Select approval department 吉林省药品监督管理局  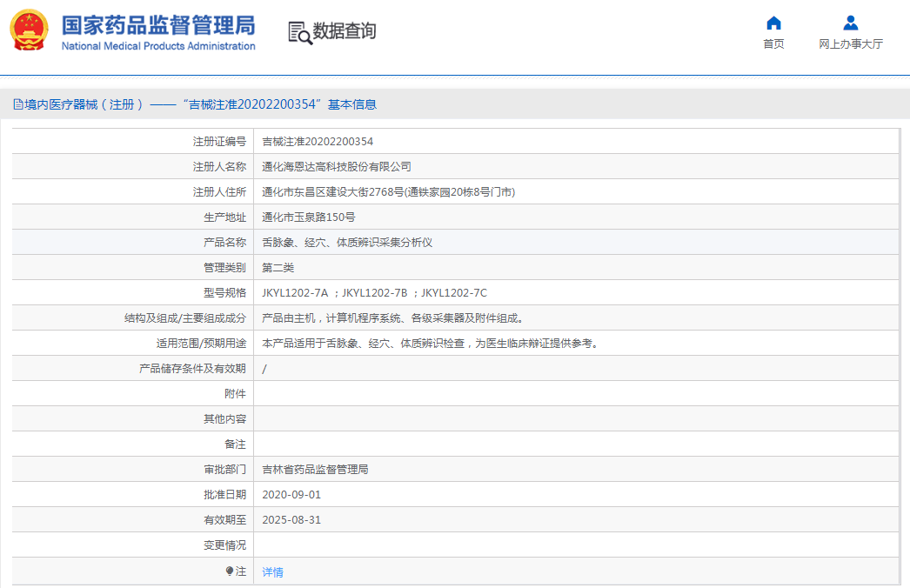coord(315,470)
